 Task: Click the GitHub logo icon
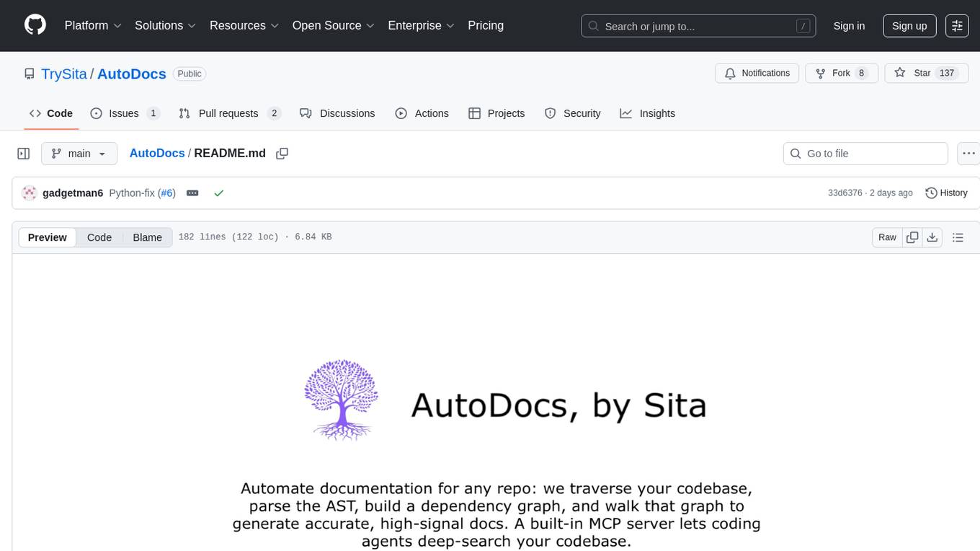click(x=35, y=25)
